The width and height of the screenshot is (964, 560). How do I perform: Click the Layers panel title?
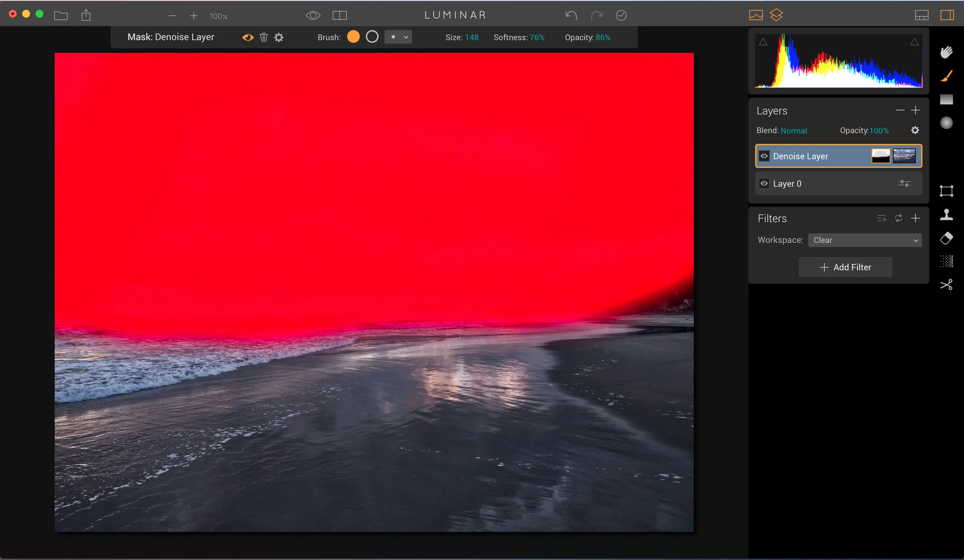[772, 111]
